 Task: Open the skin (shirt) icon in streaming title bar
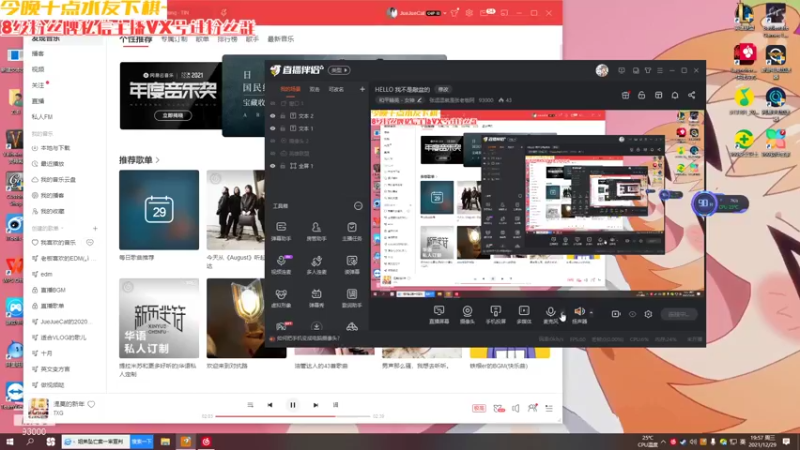[x=648, y=70]
